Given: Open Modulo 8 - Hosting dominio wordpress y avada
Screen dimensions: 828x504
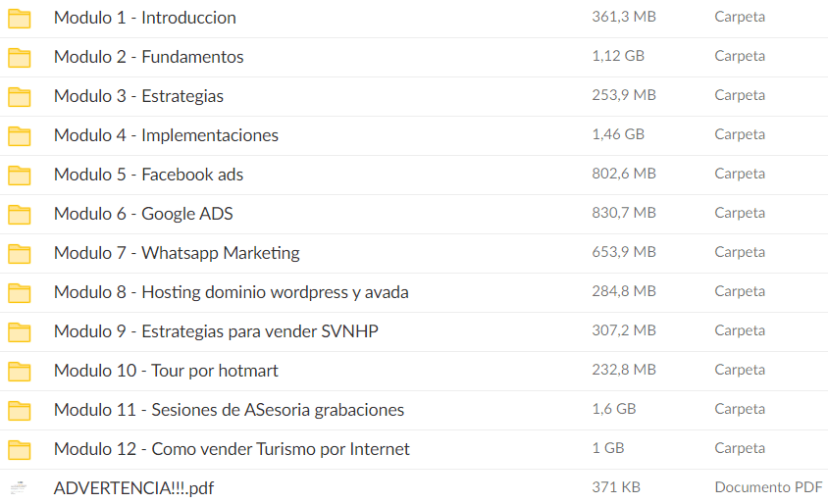Looking at the screenshot, I should pos(231,292).
